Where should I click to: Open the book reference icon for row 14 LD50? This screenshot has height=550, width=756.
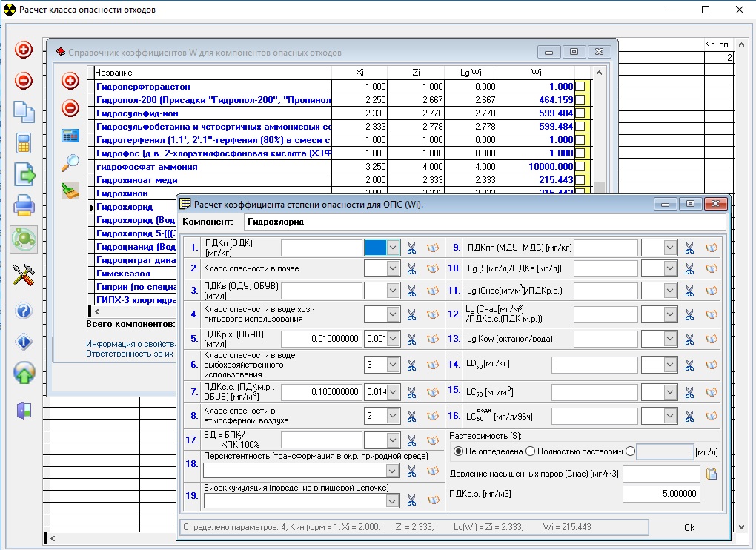712,365
